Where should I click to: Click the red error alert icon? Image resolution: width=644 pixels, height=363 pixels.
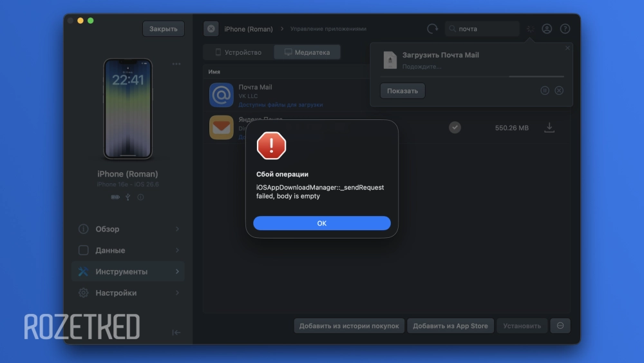(271, 146)
